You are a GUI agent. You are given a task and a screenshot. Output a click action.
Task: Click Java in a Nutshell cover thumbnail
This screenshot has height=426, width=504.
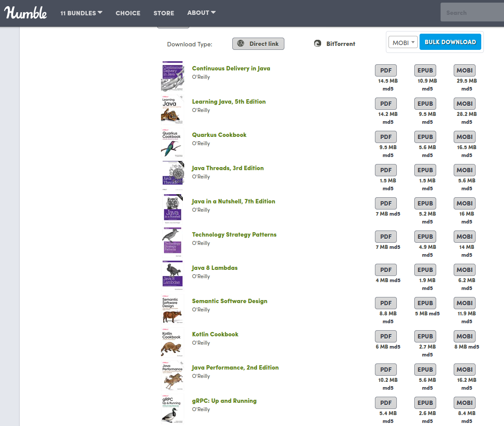point(173,209)
